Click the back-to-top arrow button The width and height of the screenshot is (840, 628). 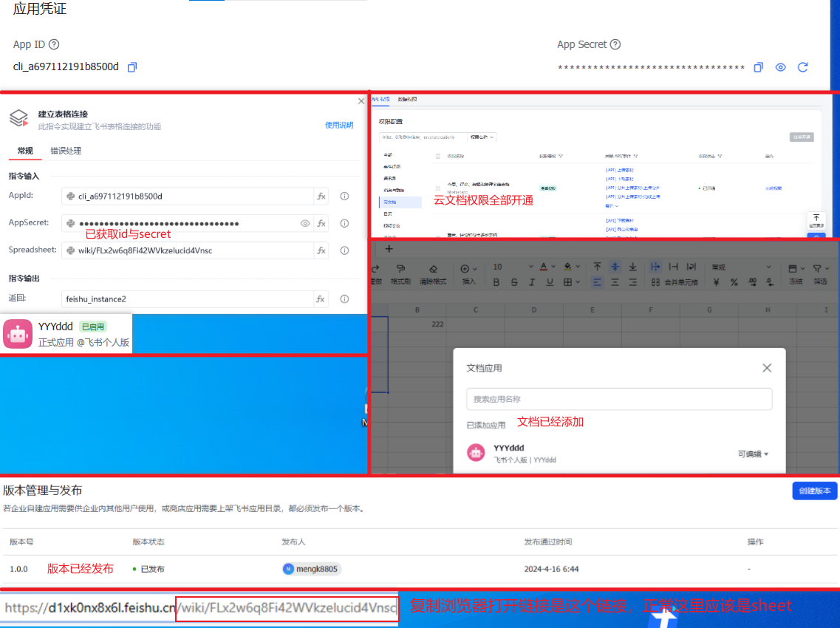pyautogui.click(x=816, y=220)
